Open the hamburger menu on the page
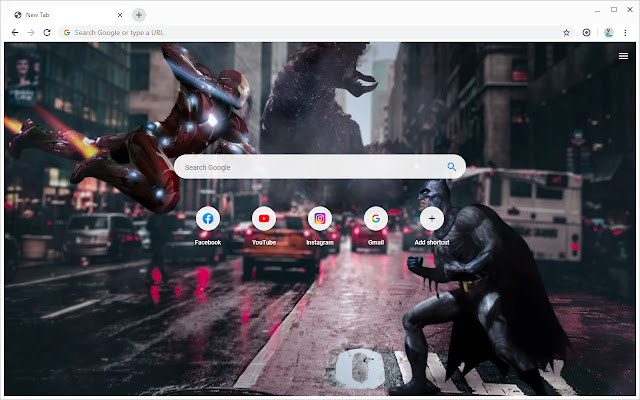The width and height of the screenshot is (640, 400). 623,56
